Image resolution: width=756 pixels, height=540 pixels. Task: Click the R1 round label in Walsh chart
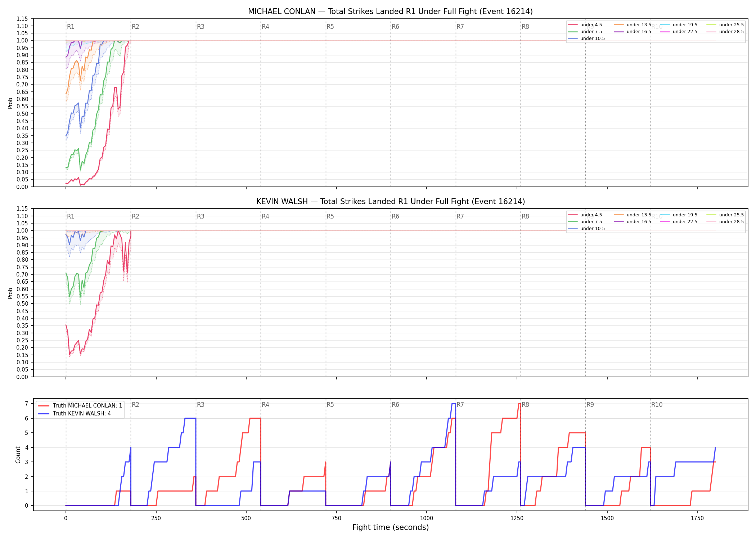coord(71,216)
